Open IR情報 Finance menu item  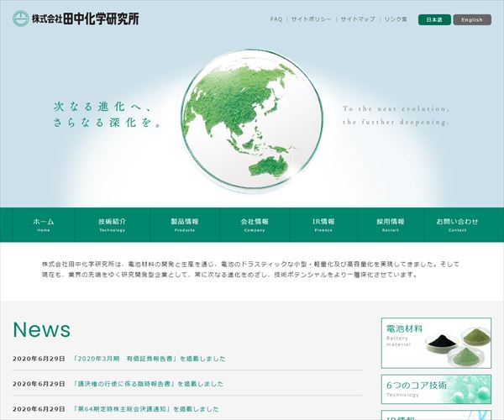323,224
